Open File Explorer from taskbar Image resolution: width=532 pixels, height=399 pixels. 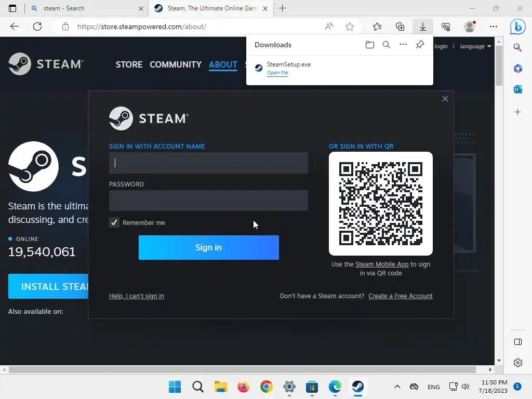tap(220, 387)
